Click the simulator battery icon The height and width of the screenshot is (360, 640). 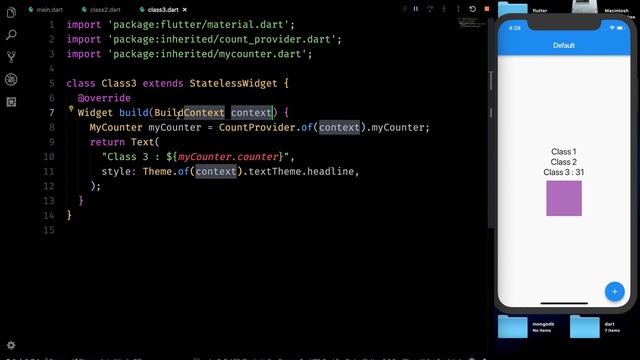(620, 28)
